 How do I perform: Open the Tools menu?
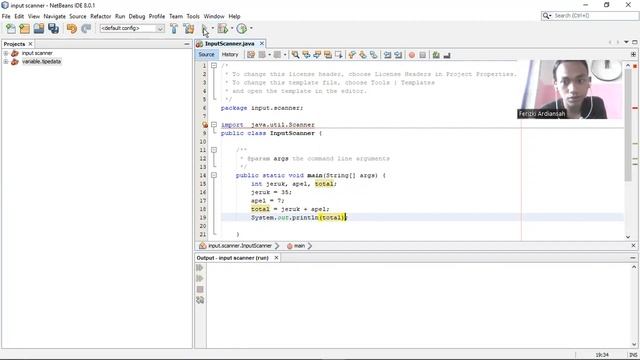tap(193, 16)
